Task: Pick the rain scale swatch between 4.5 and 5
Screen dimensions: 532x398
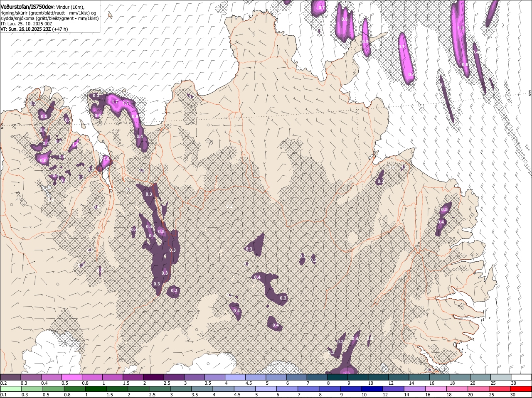Action: pyautogui.click(x=244, y=389)
